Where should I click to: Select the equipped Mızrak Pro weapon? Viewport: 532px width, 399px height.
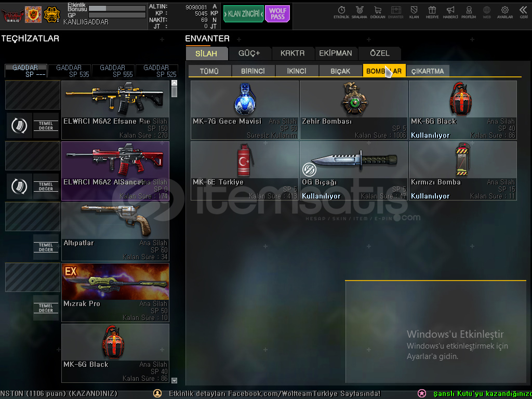point(115,292)
